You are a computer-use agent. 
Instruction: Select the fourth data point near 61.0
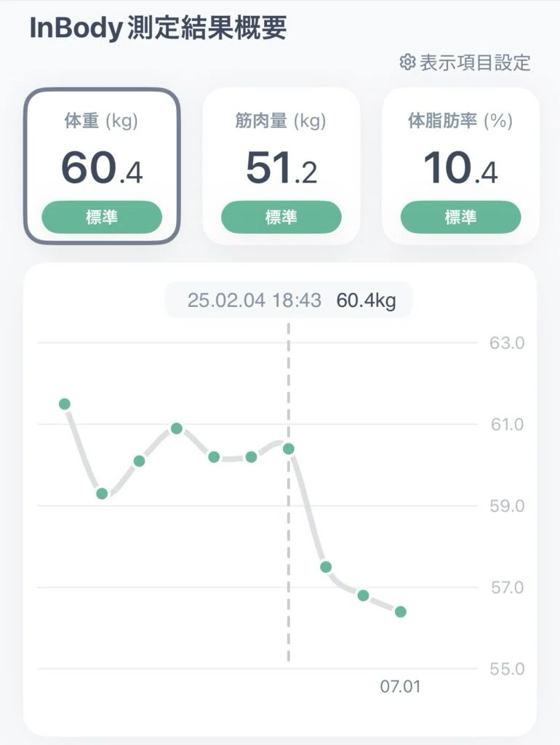click(x=177, y=429)
